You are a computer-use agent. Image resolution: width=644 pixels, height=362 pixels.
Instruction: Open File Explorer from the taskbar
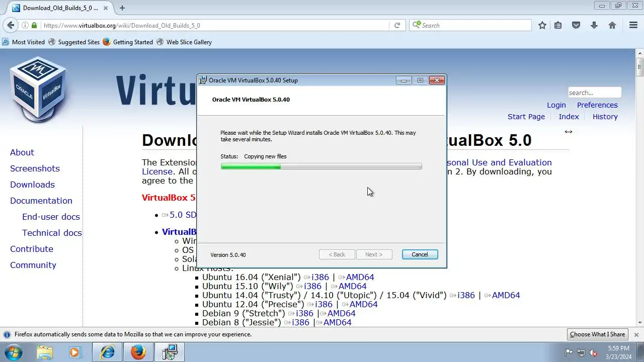coord(45,352)
